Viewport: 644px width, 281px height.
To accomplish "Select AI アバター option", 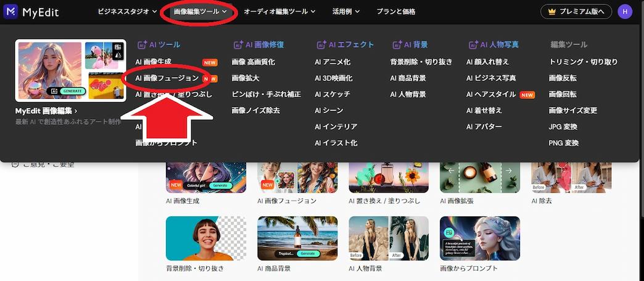I will (484, 127).
